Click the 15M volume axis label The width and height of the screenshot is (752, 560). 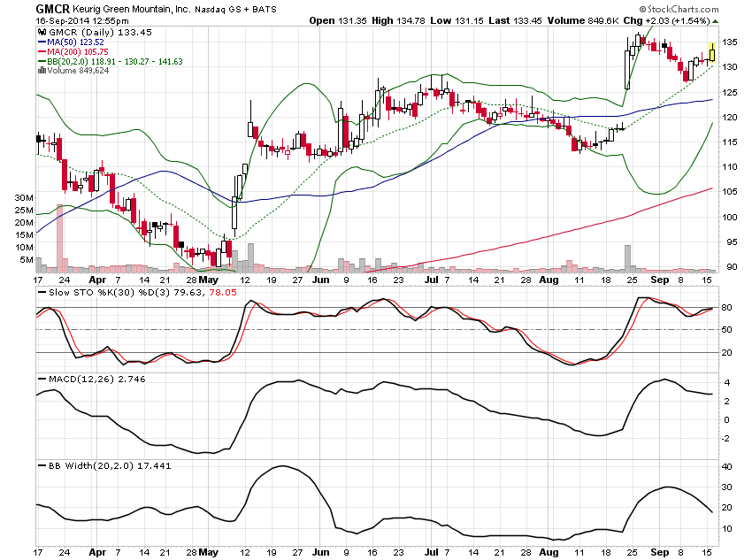click(x=24, y=235)
